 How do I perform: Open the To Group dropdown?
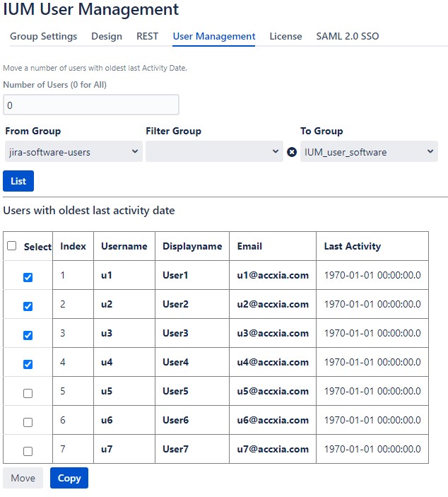pos(368,152)
